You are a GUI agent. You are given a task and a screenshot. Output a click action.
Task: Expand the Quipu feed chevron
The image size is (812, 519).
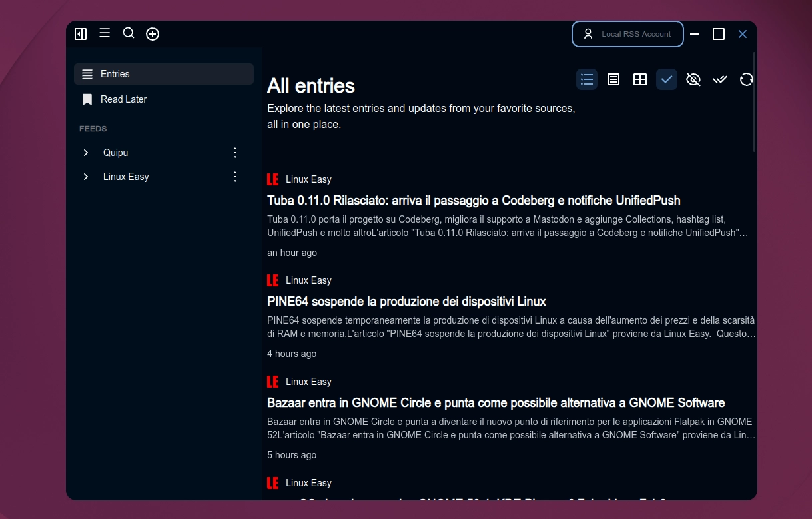pos(86,153)
